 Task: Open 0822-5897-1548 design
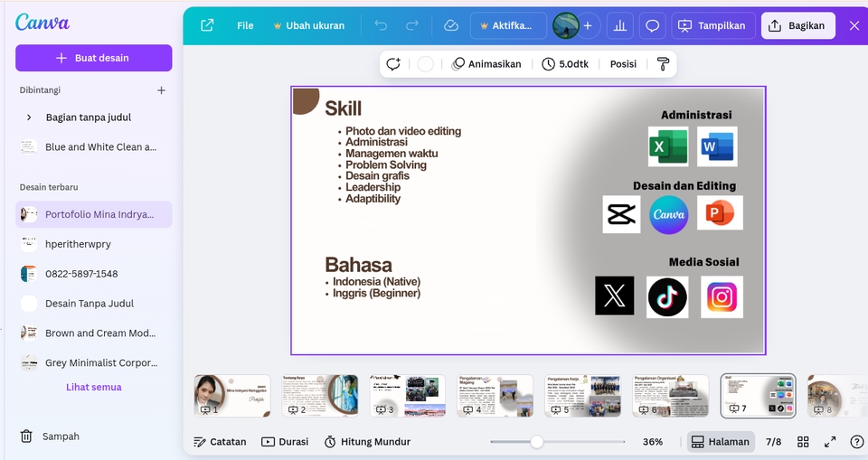coord(93,274)
